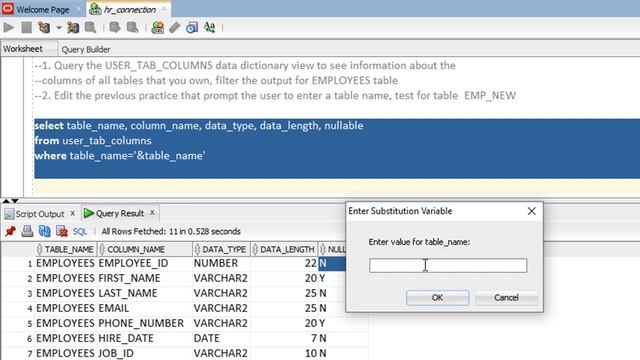Screen dimensions: 640x360
Task: Click the data length cell showing 22
Action: [x=284, y=263]
